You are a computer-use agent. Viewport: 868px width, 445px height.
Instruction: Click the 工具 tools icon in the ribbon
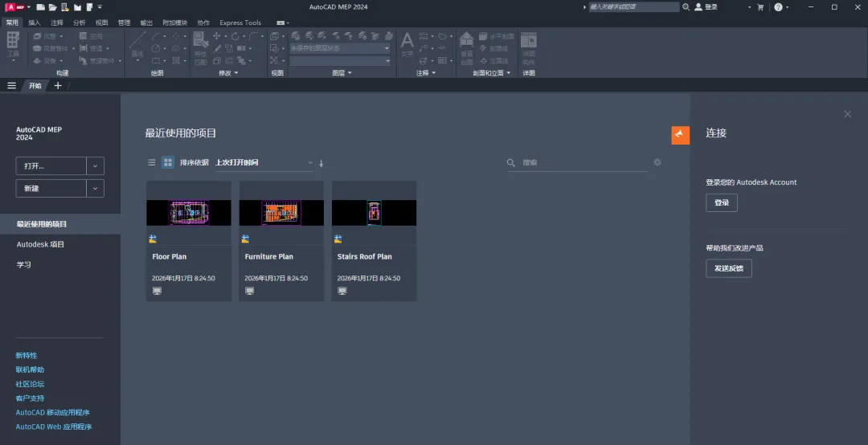13,46
